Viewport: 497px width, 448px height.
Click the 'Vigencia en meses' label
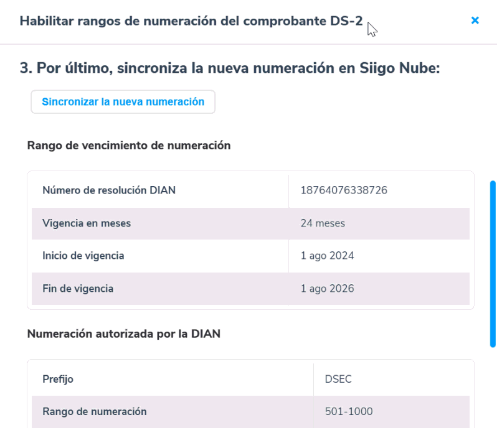(x=87, y=223)
